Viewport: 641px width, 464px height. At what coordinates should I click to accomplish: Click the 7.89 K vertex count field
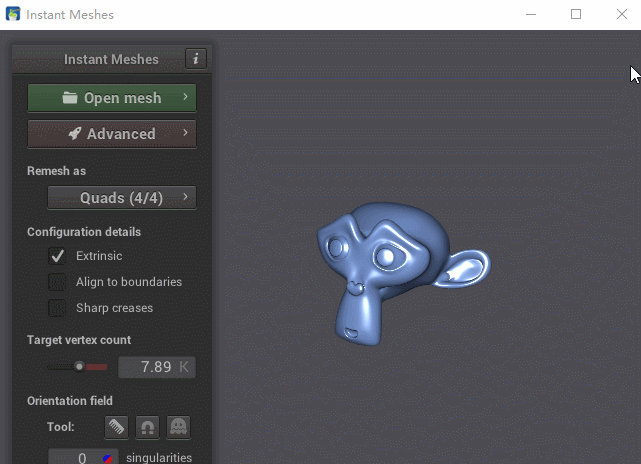pos(157,367)
